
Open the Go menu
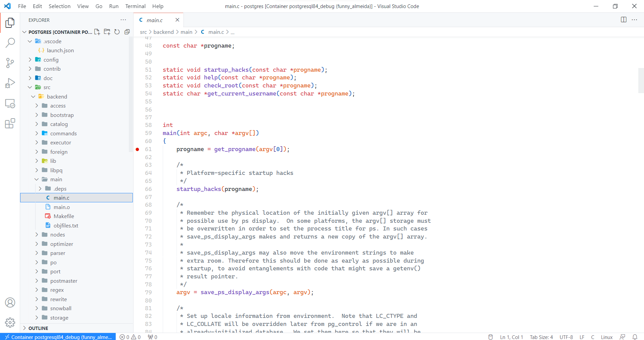(x=99, y=6)
